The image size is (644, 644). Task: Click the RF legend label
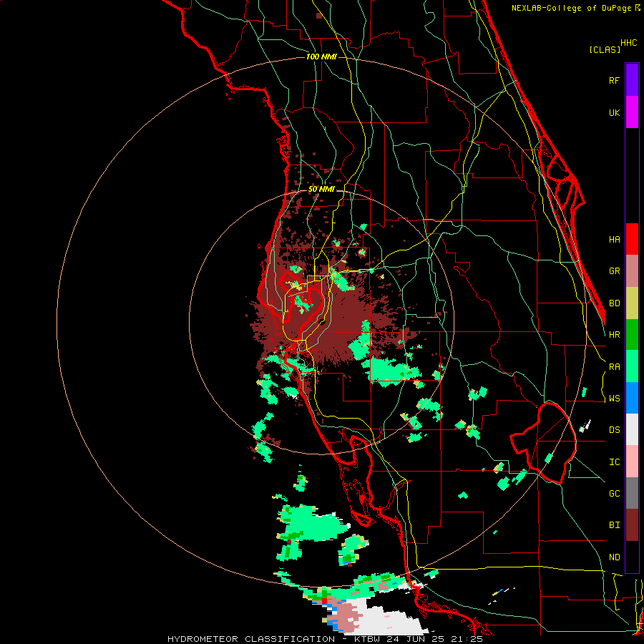(614, 80)
